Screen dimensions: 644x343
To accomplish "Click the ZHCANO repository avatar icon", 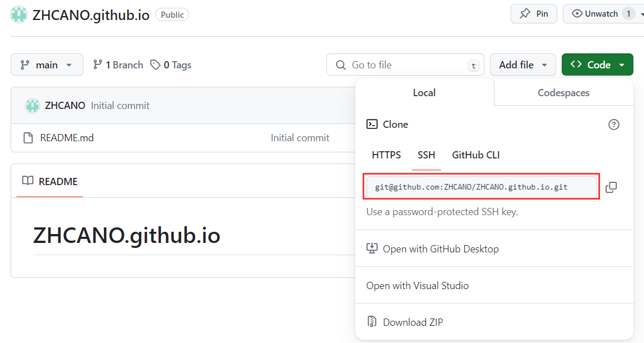I will click(x=18, y=14).
